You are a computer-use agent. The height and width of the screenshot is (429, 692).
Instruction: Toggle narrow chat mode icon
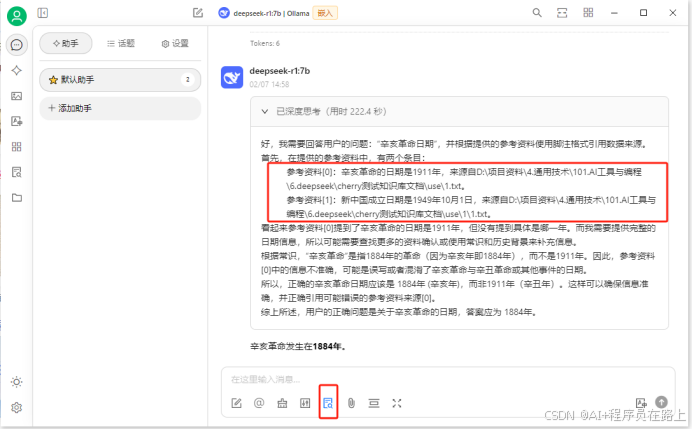tap(562, 13)
